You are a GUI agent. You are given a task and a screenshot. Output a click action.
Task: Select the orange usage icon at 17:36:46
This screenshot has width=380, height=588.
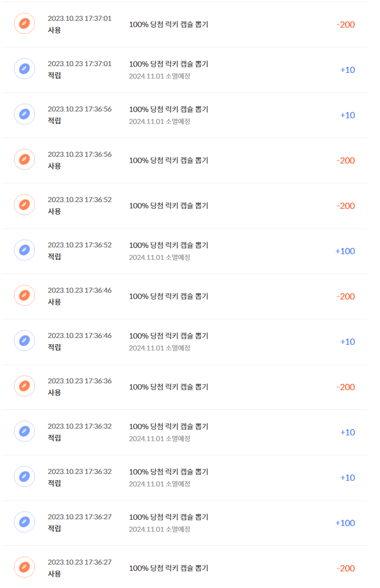pos(24,295)
